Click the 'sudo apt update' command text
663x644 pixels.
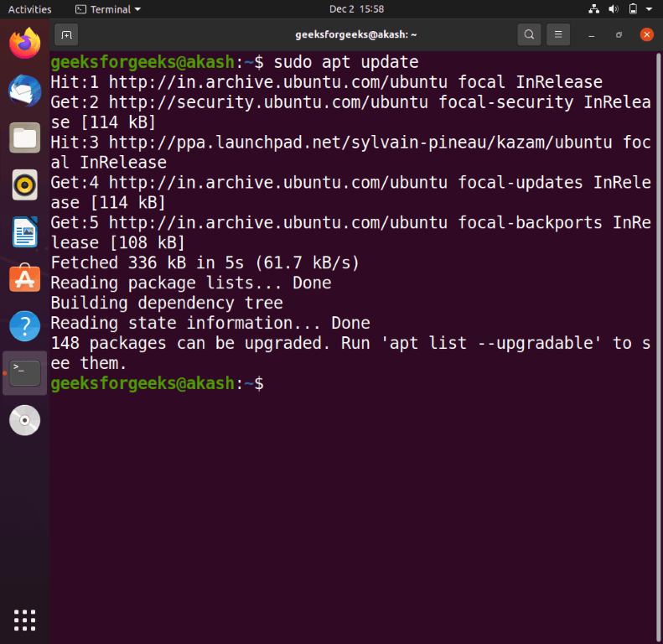[346, 62]
